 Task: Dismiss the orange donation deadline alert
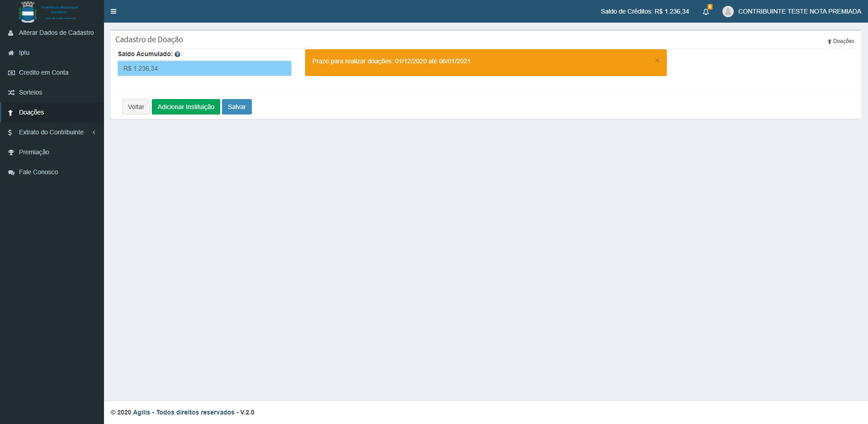(x=657, y=61)
